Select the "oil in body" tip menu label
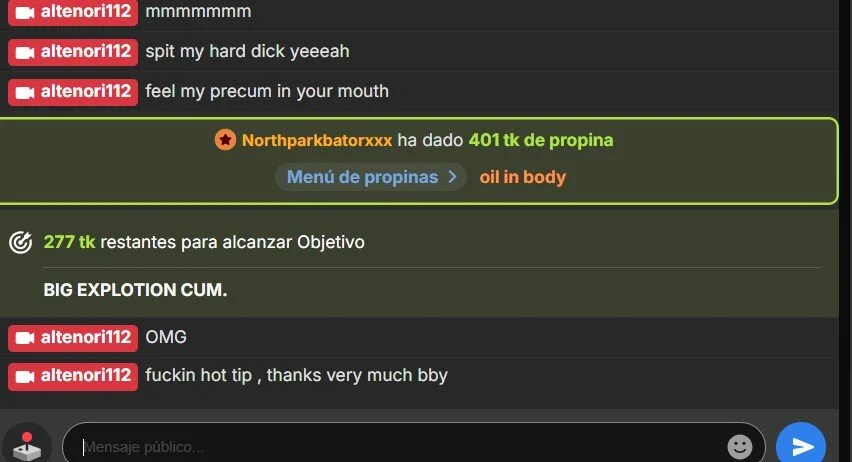Screen dimensions: 852x462 [522, 177]
